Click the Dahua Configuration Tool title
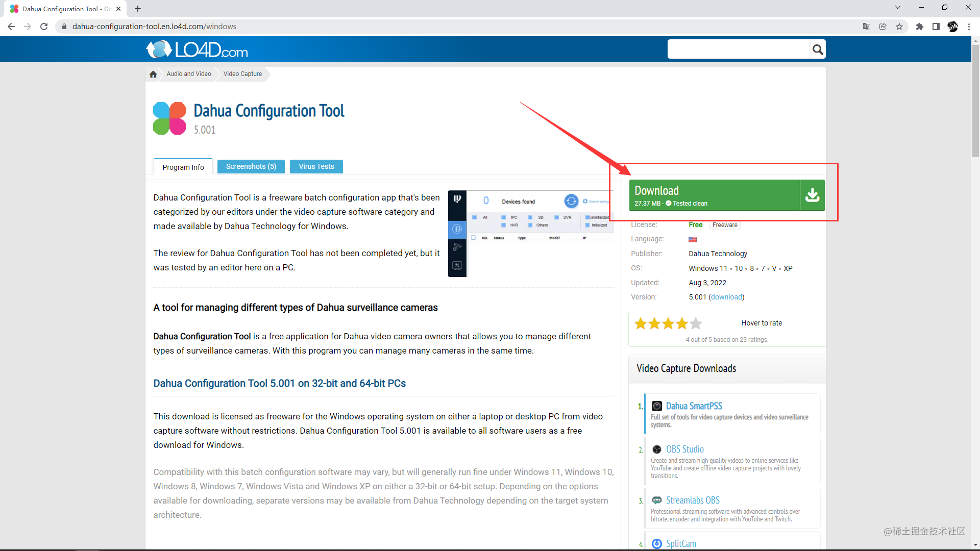Screen dimensions: 980x551 click(269, 111)
